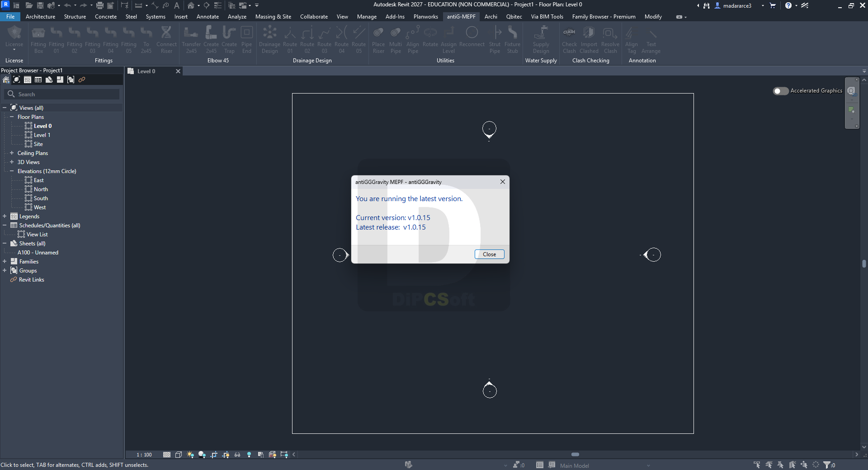The height and width of the screenshot is (470, 868).
Task: Click the Assign Level tool
Action: (448, 40)
